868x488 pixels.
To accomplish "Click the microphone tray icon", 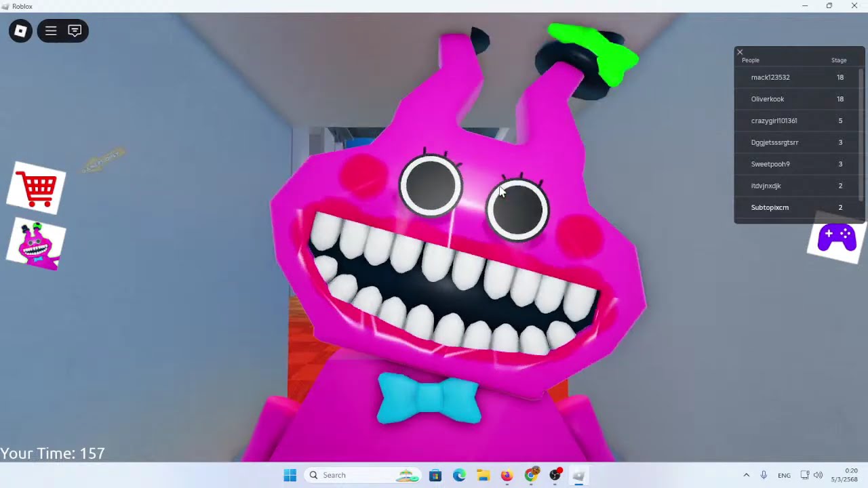I will coord(764,475).
